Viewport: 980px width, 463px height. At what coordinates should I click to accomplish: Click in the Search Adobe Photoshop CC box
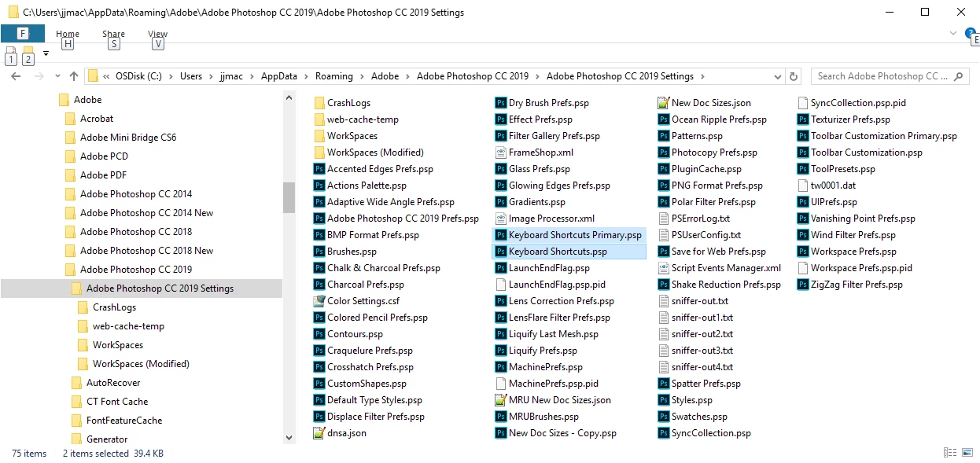pyautogui.click(x=889, y=76)
